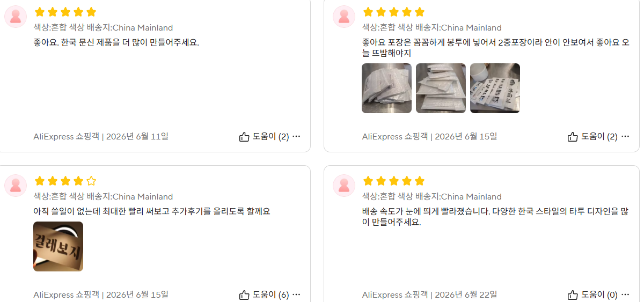The image size is (644, 302).
Task: Click the empty fifth star in 4-star review
Action: coord(91,181)
